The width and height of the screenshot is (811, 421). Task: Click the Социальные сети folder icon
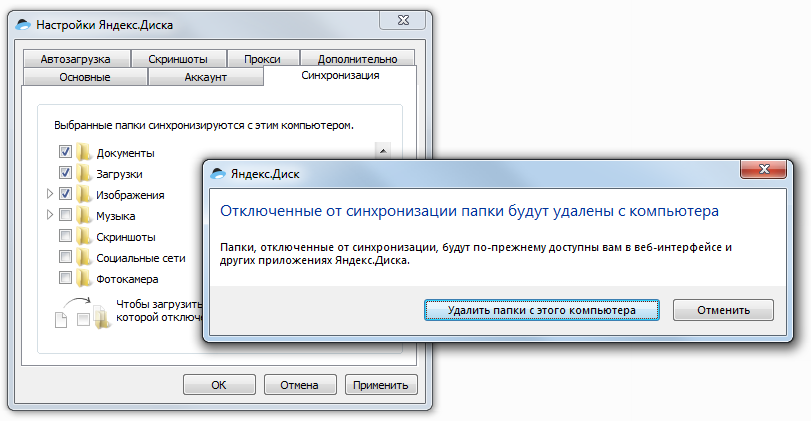pos(84,258)
